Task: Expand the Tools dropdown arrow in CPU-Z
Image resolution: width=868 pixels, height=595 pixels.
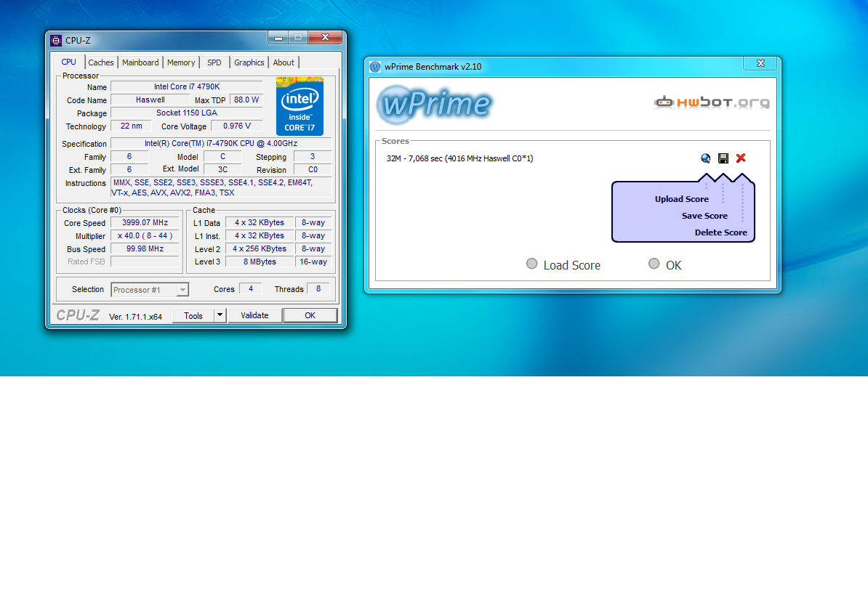Action: (220, 315)
